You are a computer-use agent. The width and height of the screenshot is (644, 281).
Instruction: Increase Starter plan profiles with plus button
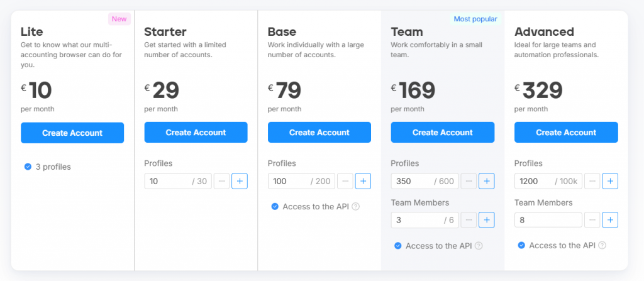pyautogui.click(x=240, y=182)
